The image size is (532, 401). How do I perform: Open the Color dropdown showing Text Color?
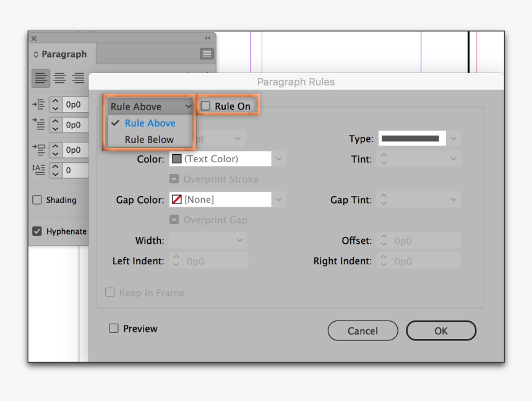click(x=279, y=159)
